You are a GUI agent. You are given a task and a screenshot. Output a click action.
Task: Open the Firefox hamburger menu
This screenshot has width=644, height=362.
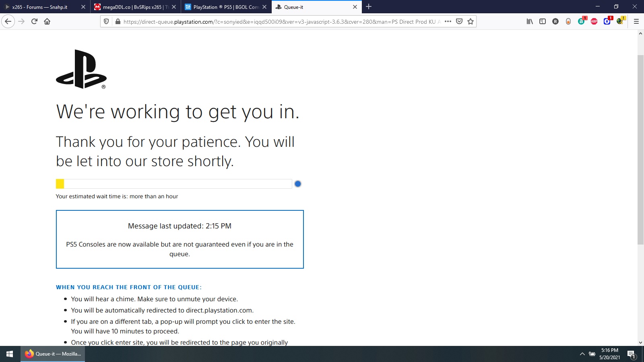(636, 21)
